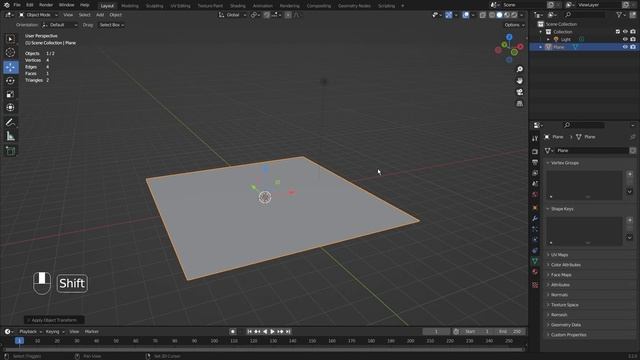Select the Move tool
640x360 pixels.
(11, 67)
